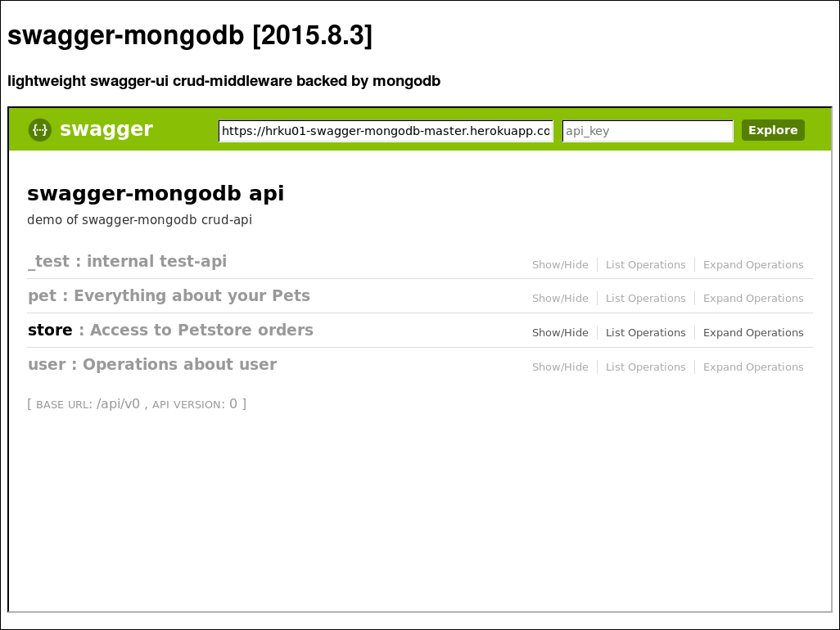Toggle Show/Hide for pet section

(x=560, y=298)
